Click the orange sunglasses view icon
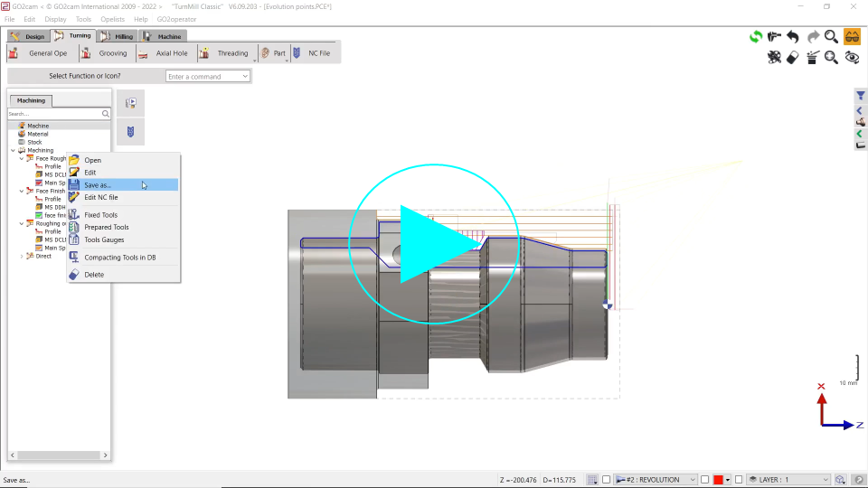Screen dimensions: 868x488 852,37
